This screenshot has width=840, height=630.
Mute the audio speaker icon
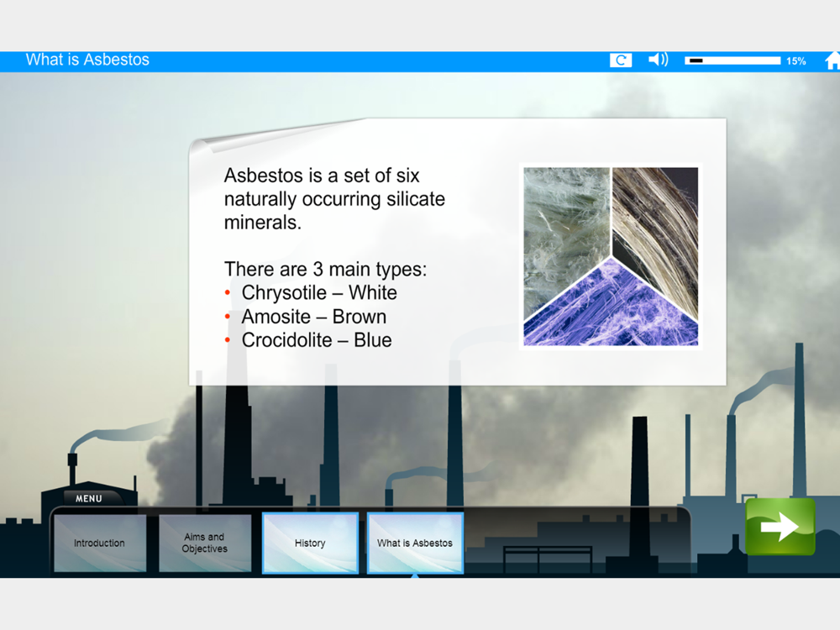click(x=659, y=60)
